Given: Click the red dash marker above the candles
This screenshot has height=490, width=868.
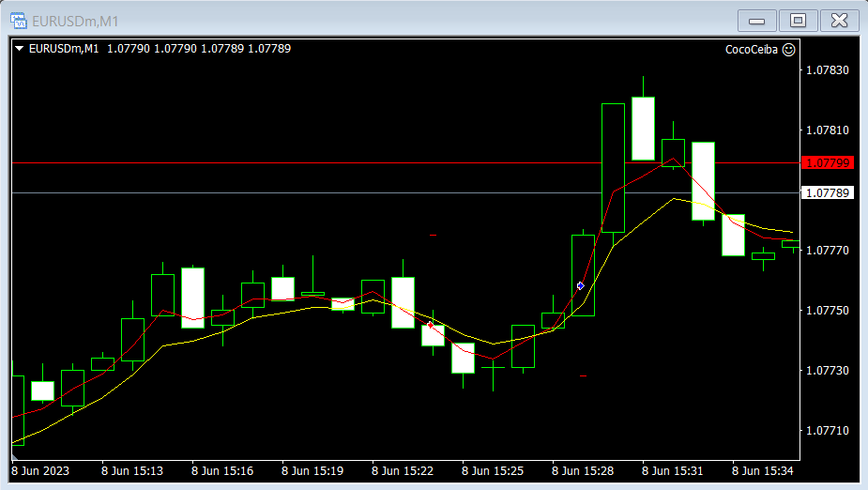Looking at the screenshot, I should pyautogui.click(x=433, y=235).
